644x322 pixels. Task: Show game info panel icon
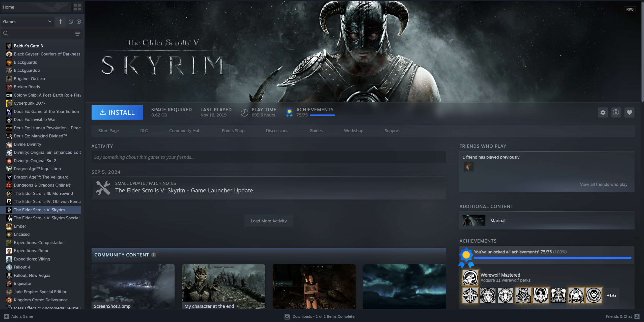(616, 112)
